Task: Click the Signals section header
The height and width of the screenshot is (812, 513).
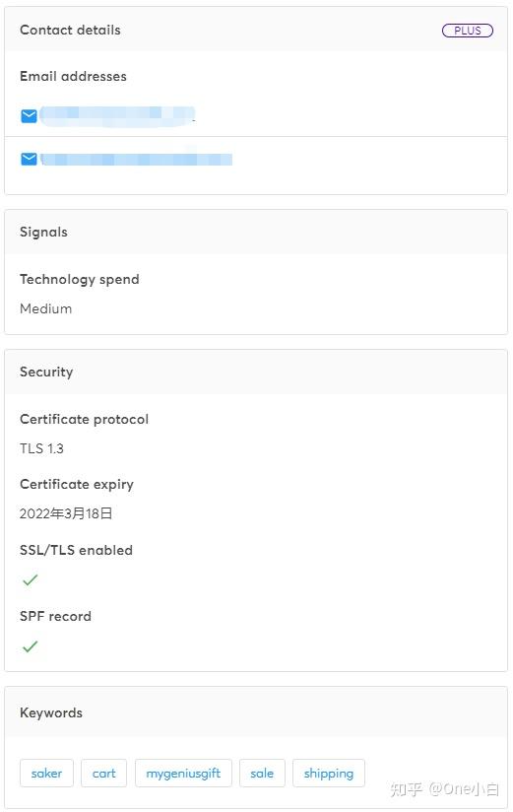Action: pyautogui.click(x=256, y=232)
